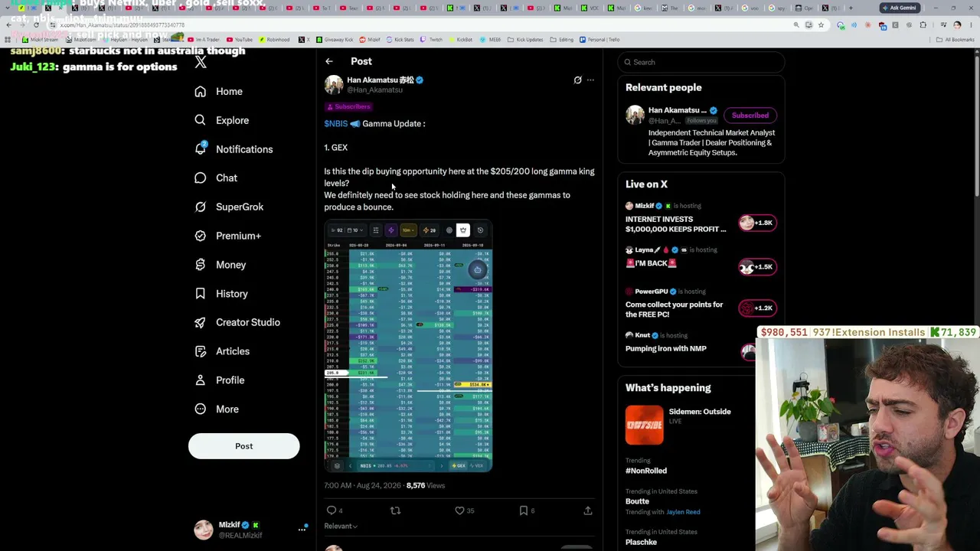Screen dimensions: 980x551
Task: Click the Profile person icon
Action: click(201, 380)
